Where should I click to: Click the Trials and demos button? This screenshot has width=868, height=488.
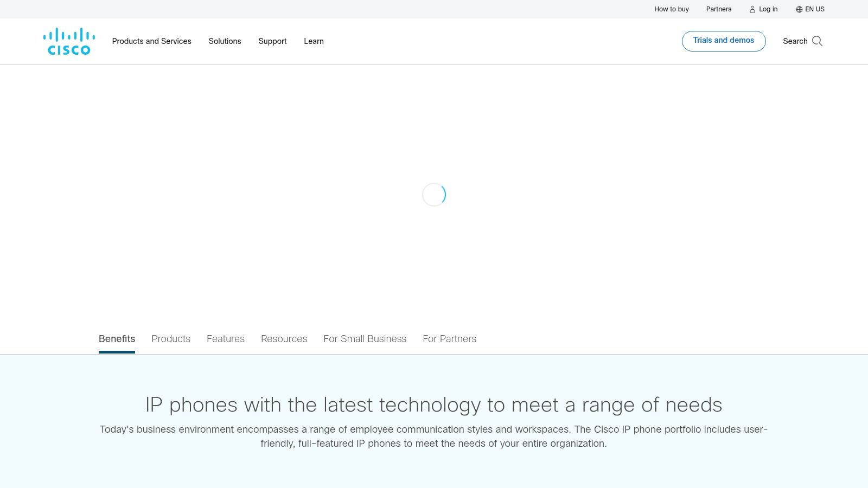pos(724,41)
